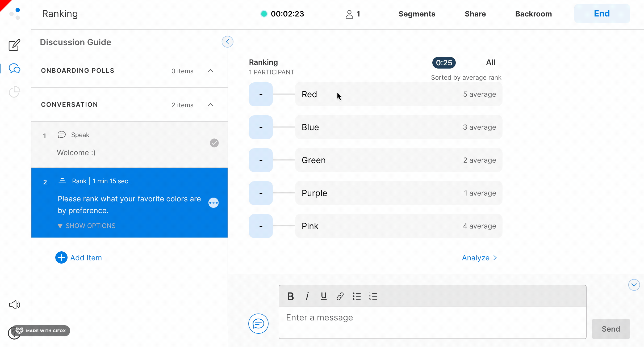Insert a bulleted list
This screenshot has height=347, width=644.
[x=357, y=296]
